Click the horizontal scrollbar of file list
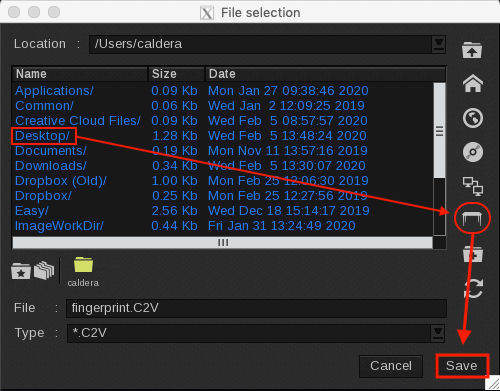The width and height of the screenshot is (500, 391). [x=223, y=243]
